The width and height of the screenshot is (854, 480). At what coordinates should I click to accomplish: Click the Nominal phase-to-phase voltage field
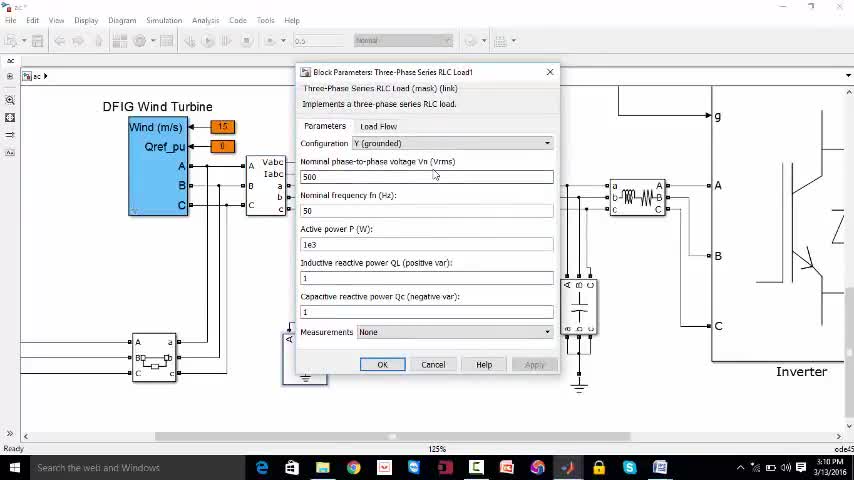point(426,177)
